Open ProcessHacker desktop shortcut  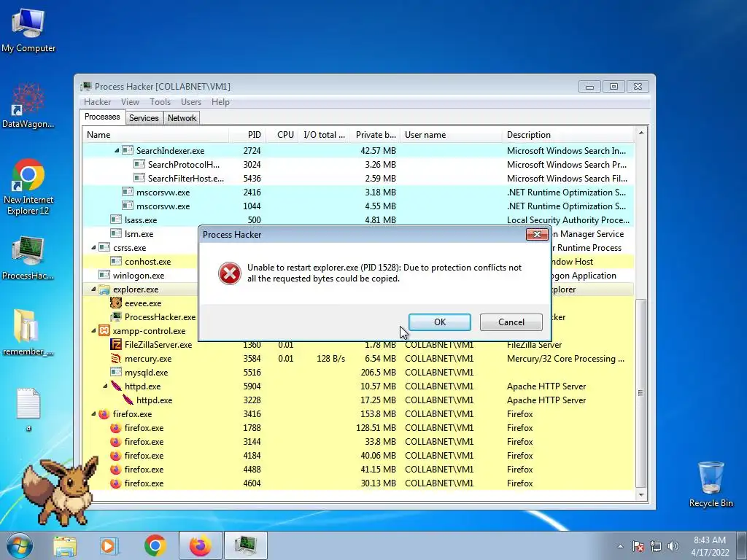coord(28,258)
